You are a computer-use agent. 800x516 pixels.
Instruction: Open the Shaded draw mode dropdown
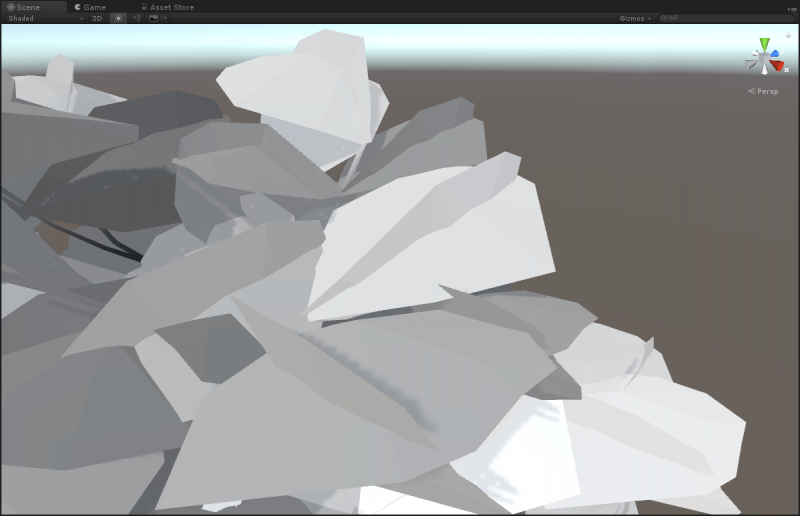pos(45,18)
